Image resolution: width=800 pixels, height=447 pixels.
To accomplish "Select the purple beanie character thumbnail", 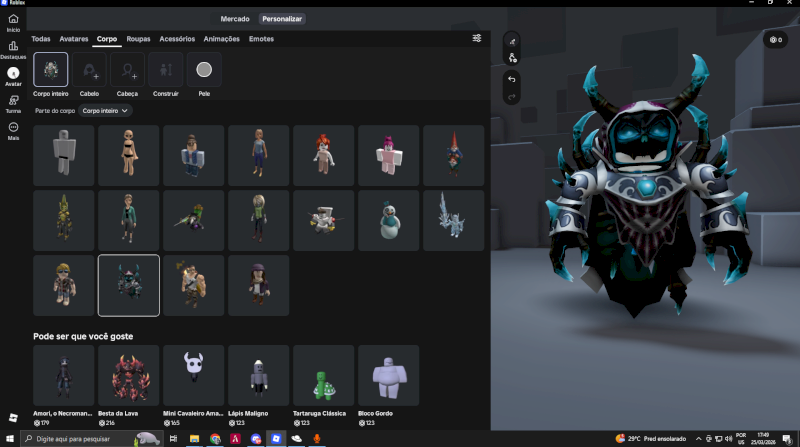I will pos(259,285).
